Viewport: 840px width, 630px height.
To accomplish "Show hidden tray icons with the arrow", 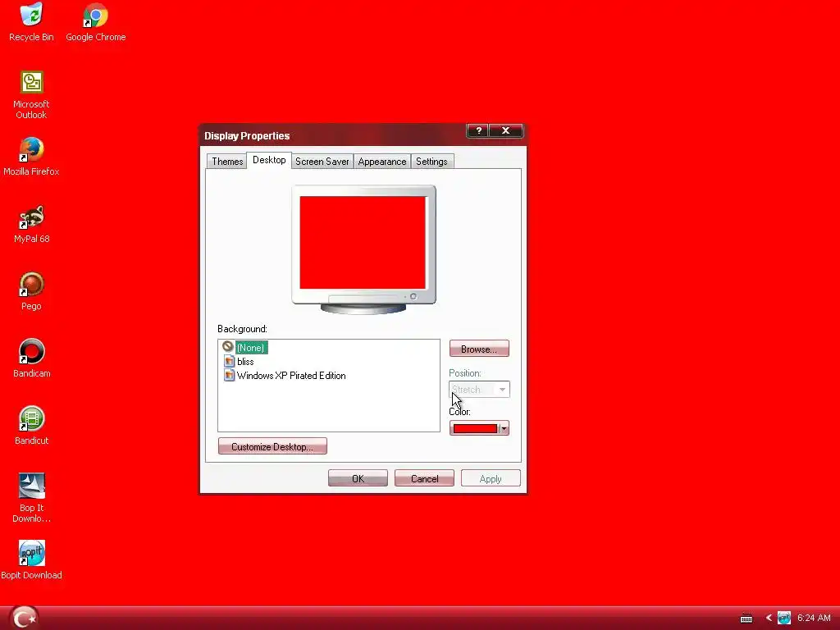I will click(769, 618).
